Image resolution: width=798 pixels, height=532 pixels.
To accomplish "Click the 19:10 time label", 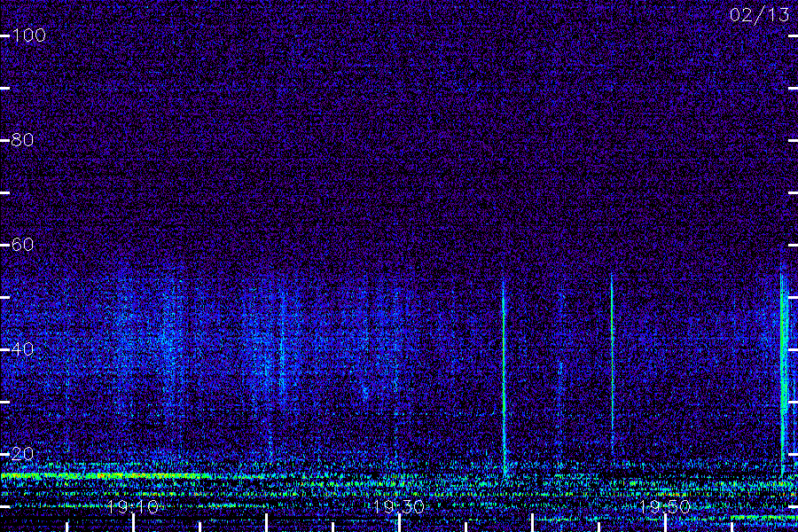I will 133,506.
